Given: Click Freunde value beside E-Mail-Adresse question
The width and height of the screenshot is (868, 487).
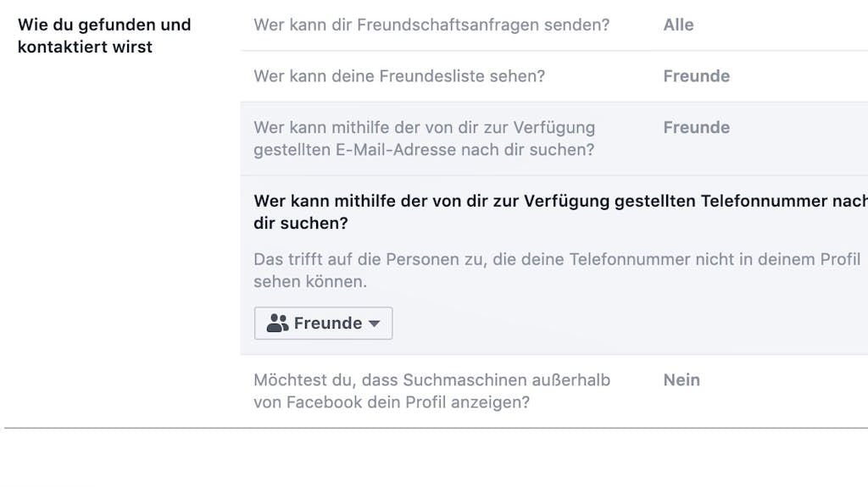Looking at the screenshot, I should coord(697,127).
